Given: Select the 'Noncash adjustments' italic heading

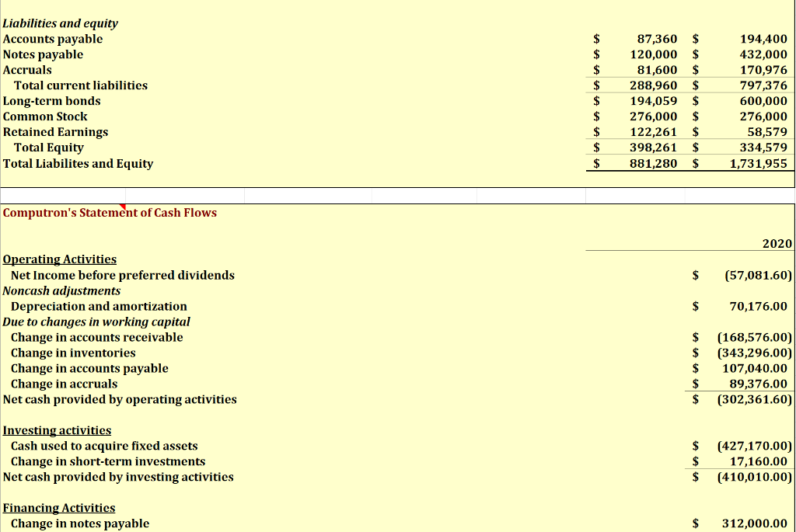Looking at the screenshot, I should click(x=61, y=290).
